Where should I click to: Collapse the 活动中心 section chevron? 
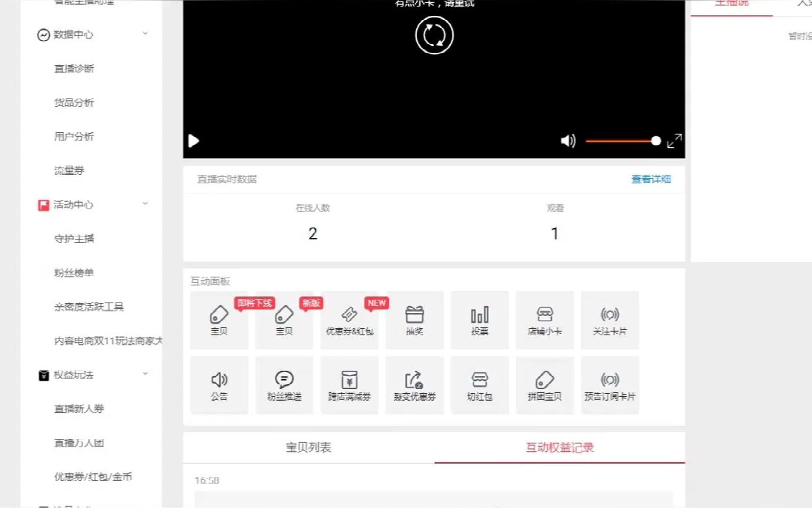145,204
